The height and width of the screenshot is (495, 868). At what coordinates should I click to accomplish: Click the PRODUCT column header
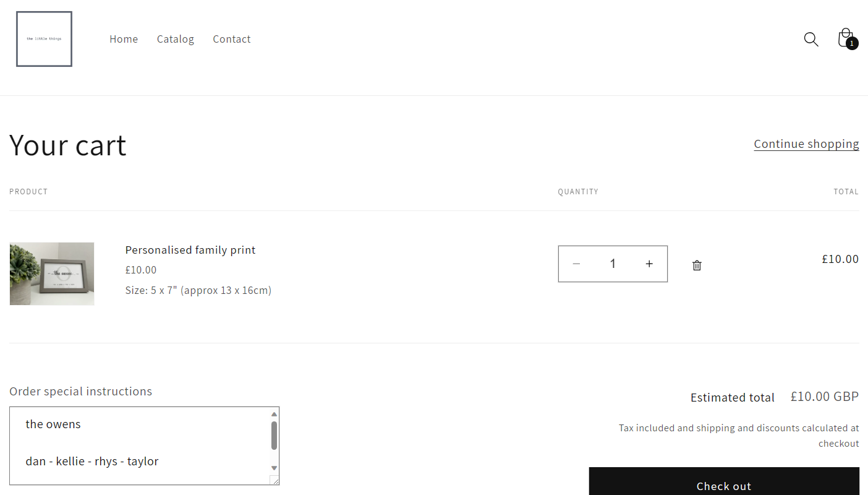28,192
